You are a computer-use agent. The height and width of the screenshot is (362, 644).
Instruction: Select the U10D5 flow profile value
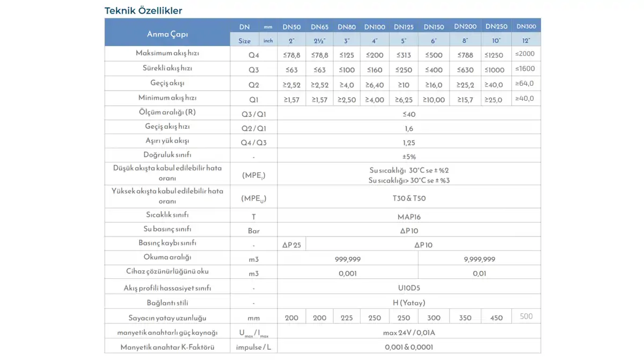(409, 288)
